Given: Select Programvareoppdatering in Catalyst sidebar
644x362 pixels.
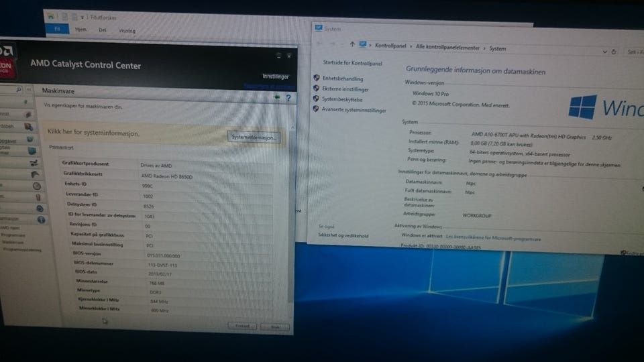Looking at the screenshot, I should [x=21, y=249].
